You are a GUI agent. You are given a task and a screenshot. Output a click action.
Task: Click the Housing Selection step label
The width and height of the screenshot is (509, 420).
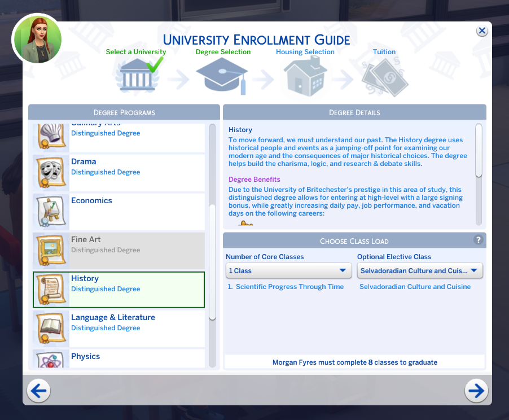305,52
